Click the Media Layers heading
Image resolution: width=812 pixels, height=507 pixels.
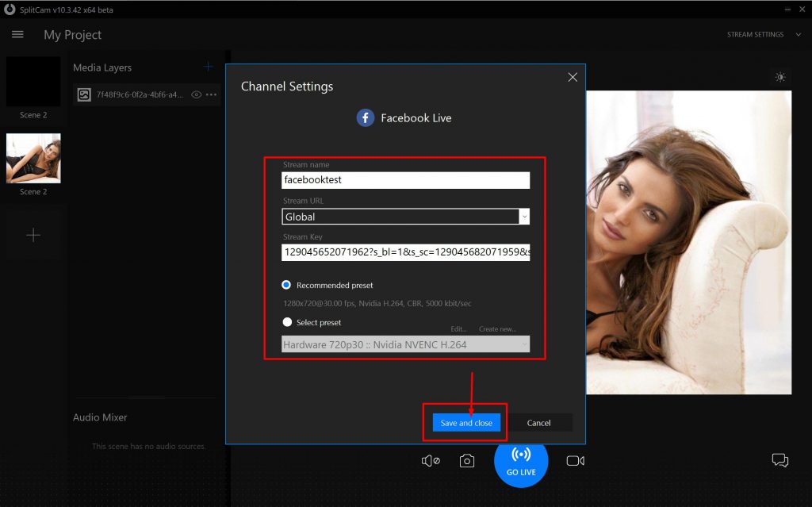[102, 67]
